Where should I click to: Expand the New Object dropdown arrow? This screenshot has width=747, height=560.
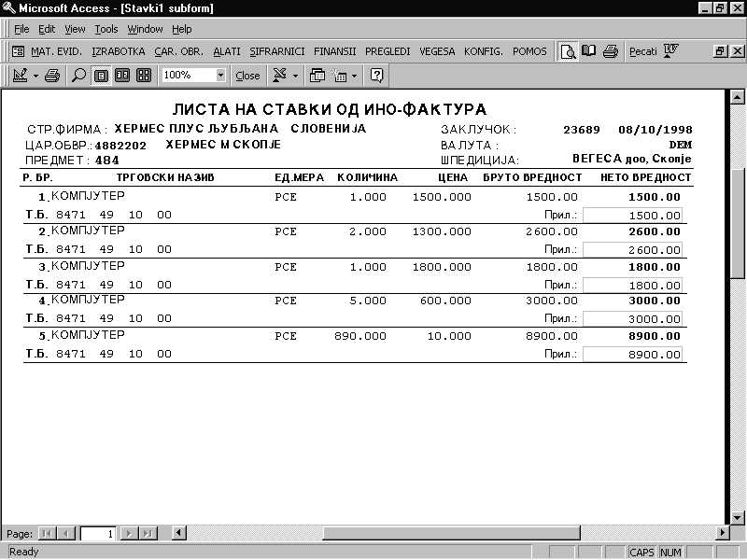[x=353, y=75]
